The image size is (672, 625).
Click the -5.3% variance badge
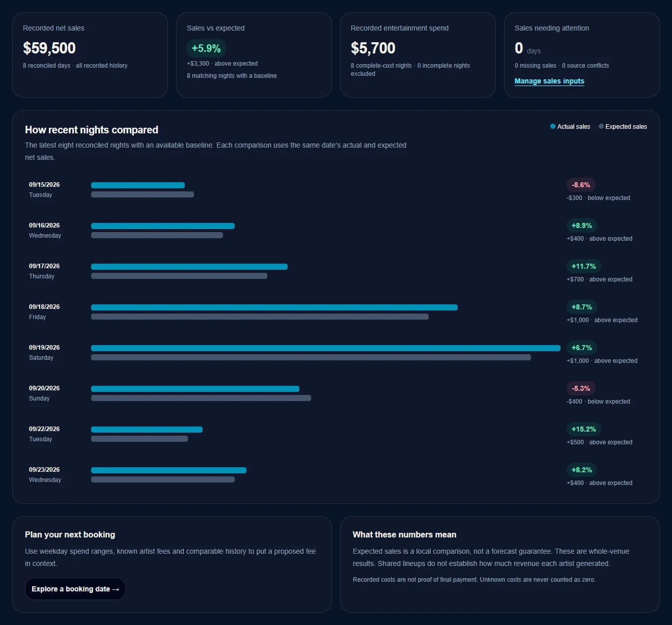click(581, 388)
